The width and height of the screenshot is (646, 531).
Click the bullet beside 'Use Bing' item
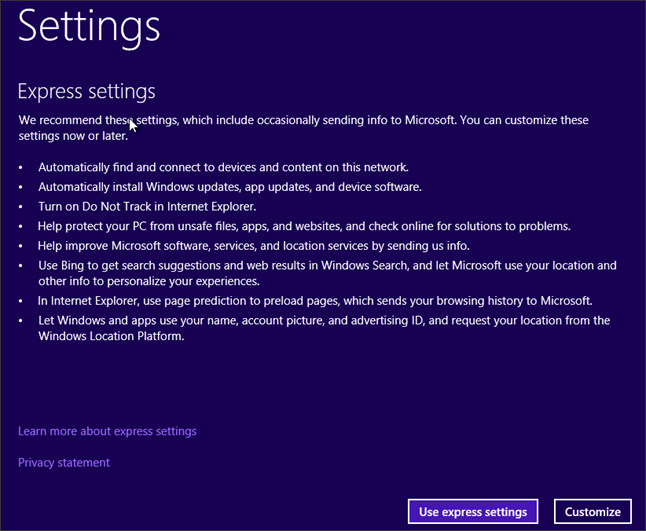[x=21, y=265]
